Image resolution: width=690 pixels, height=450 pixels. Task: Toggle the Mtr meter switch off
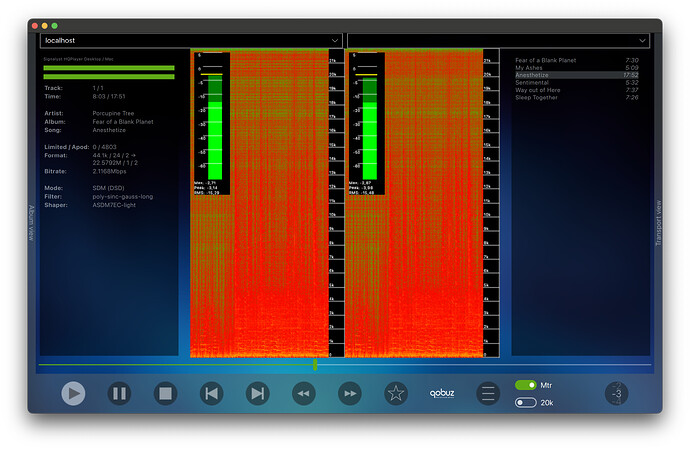click(x=525, y=385)
